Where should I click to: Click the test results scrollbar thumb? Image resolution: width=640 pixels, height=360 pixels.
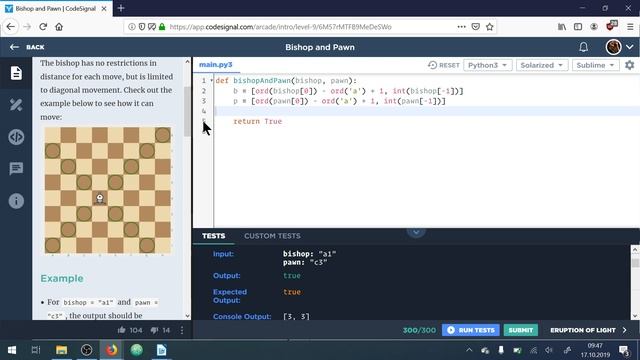[635, 262]
